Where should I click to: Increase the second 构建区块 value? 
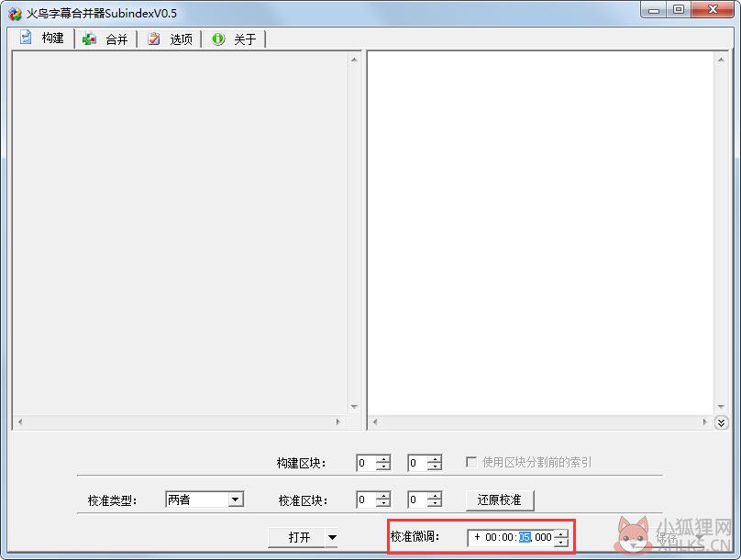435,458
